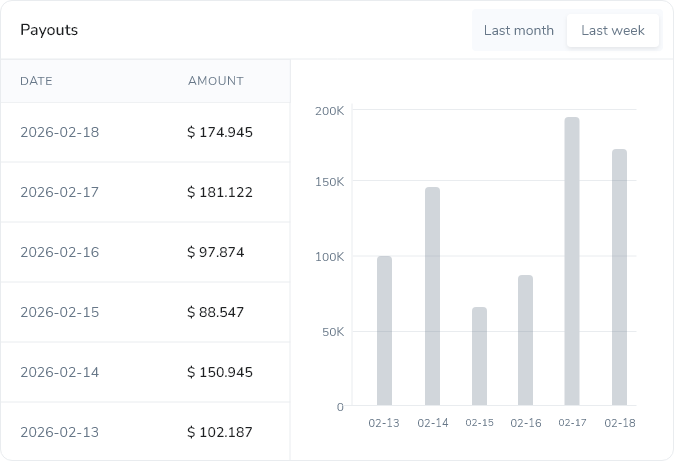674x462 pixels.
Task: Click the Payouts heading
Action: coord(49,30)
